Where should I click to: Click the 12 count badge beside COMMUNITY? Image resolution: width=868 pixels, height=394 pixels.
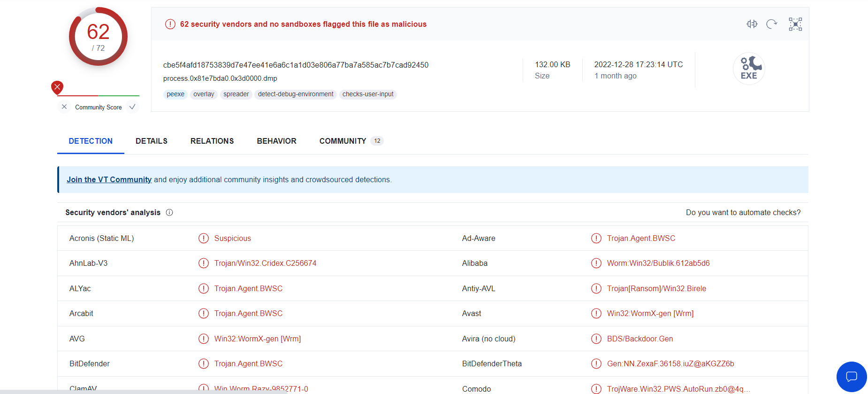point(377,141)
